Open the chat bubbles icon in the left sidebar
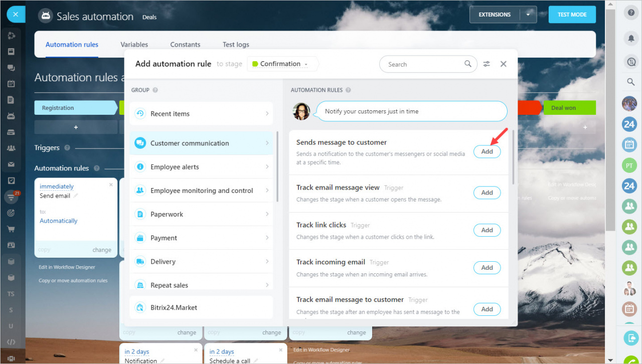Image resolution: width=642 pixels, height=364 pixels. (11, 68)
